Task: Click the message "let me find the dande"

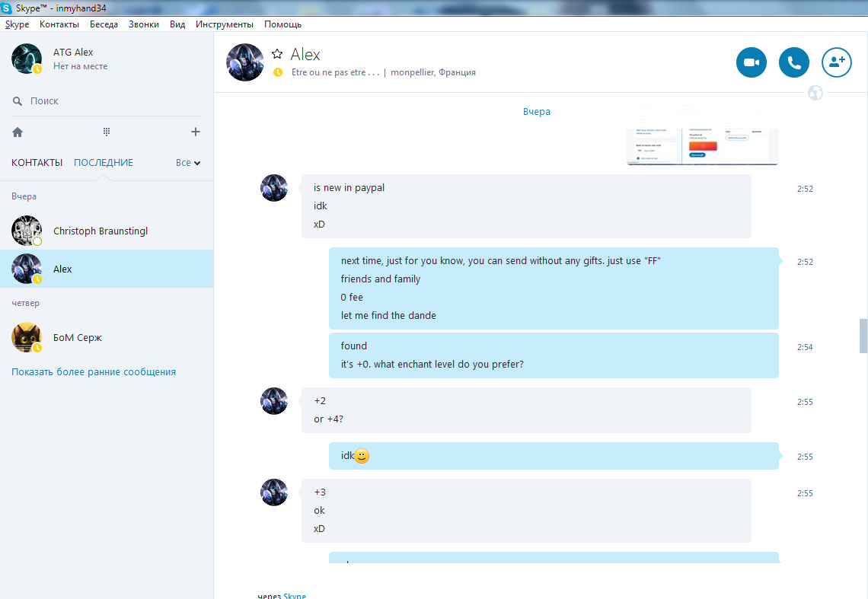Action: [x=388, y=316]
